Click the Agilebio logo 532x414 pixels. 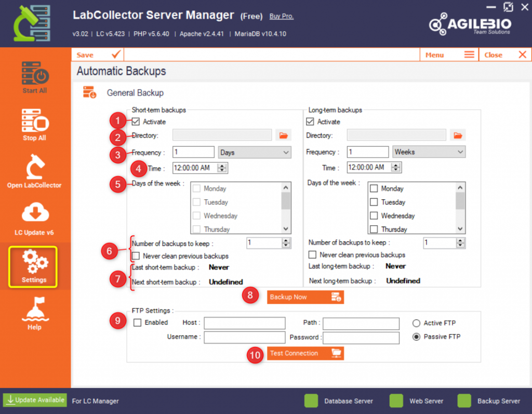click(470, 24)
